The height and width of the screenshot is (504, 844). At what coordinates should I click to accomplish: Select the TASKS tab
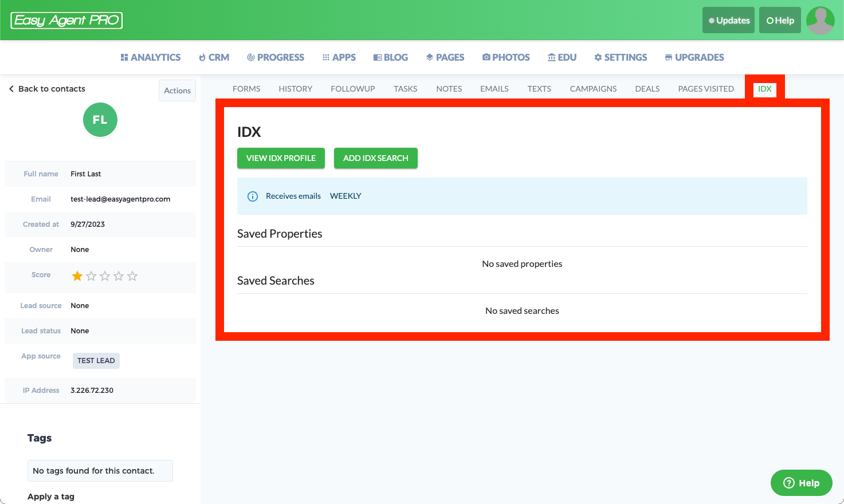[406, 89]
